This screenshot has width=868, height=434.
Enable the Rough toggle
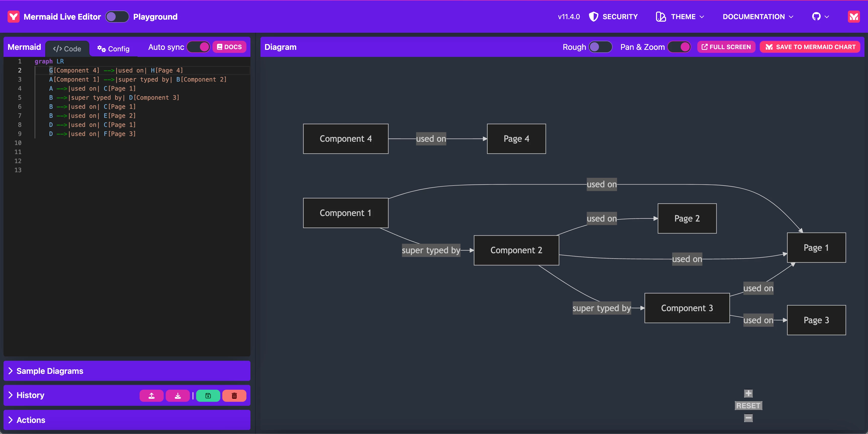pos(600,47)
